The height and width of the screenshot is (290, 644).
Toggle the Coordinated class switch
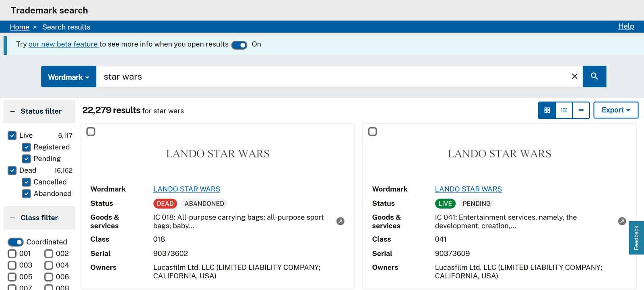pos(16,242)
